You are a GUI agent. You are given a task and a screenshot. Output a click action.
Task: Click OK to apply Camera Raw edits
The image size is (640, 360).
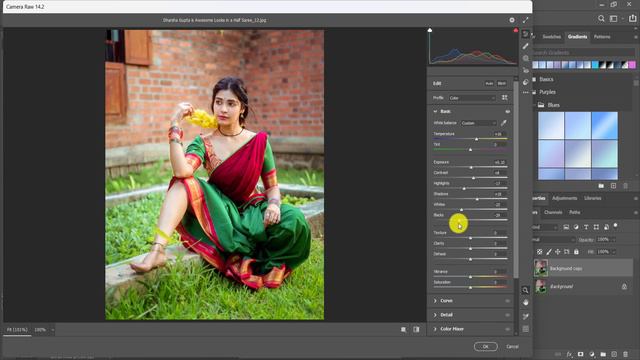point(486,347)
